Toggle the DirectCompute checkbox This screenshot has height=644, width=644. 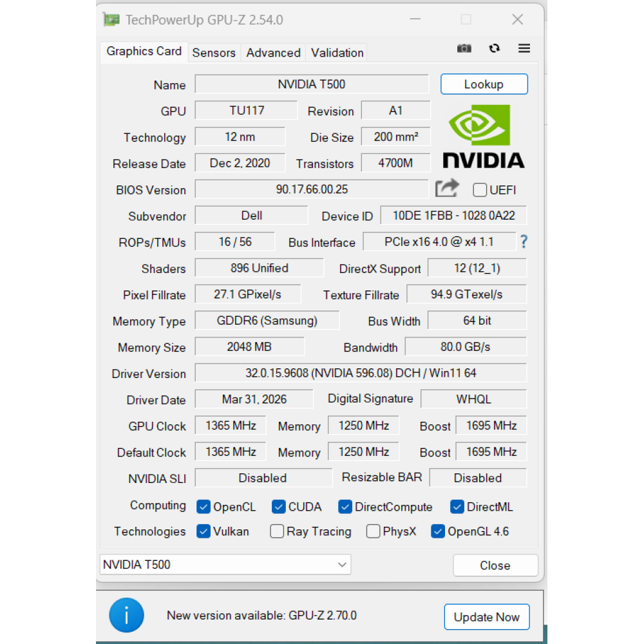pyautogui.click(x=345, y=507)
